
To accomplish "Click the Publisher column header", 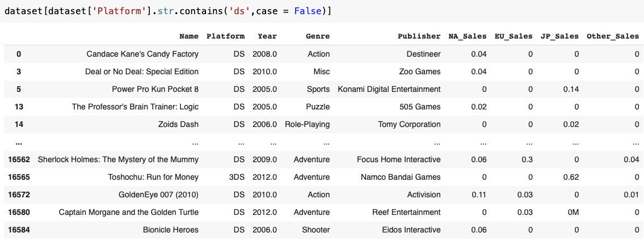I will point(419,36).
